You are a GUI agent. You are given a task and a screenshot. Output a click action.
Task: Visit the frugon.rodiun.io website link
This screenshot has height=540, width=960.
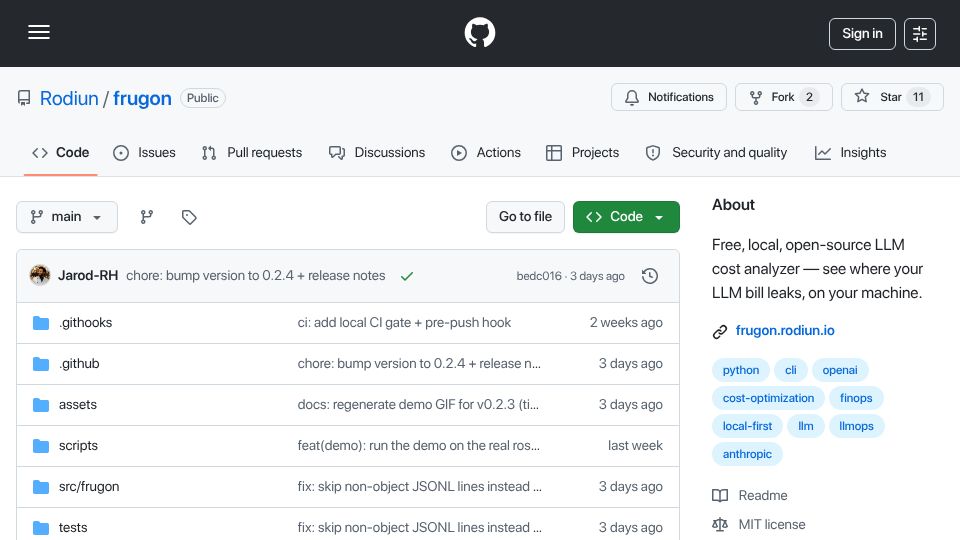(x=785, y=331)
